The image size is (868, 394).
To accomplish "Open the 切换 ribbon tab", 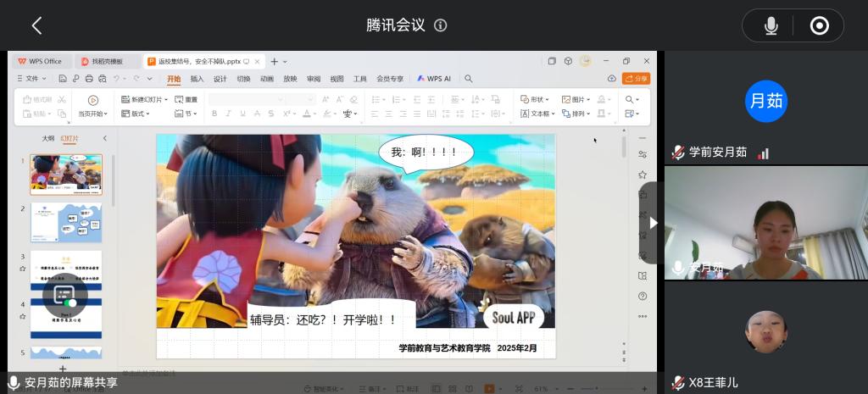I will [x=243, y=79].
